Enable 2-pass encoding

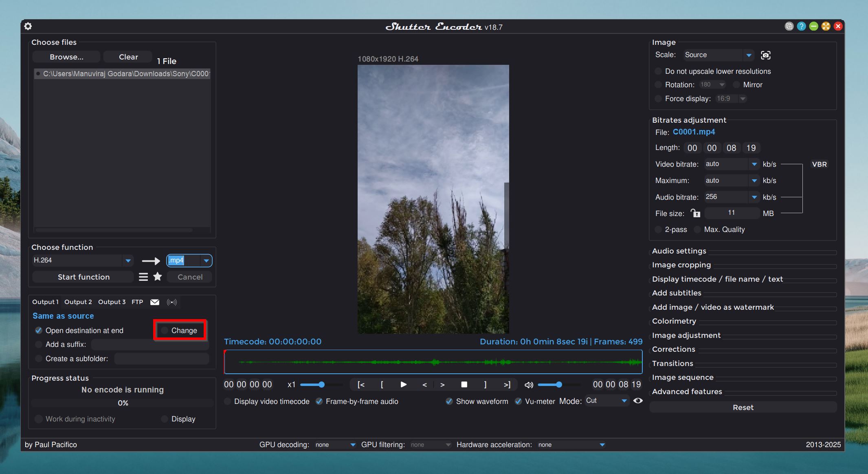pos(658,229)
